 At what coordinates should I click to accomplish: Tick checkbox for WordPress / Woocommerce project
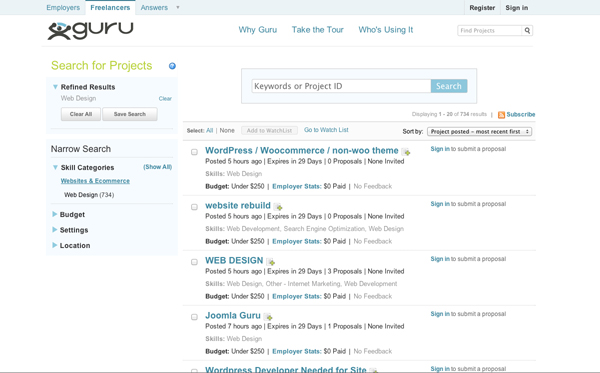[x=194, y=152]
